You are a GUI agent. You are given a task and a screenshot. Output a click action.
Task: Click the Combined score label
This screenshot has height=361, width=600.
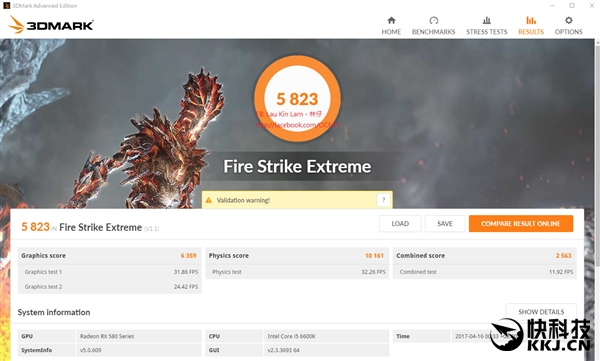421,255
